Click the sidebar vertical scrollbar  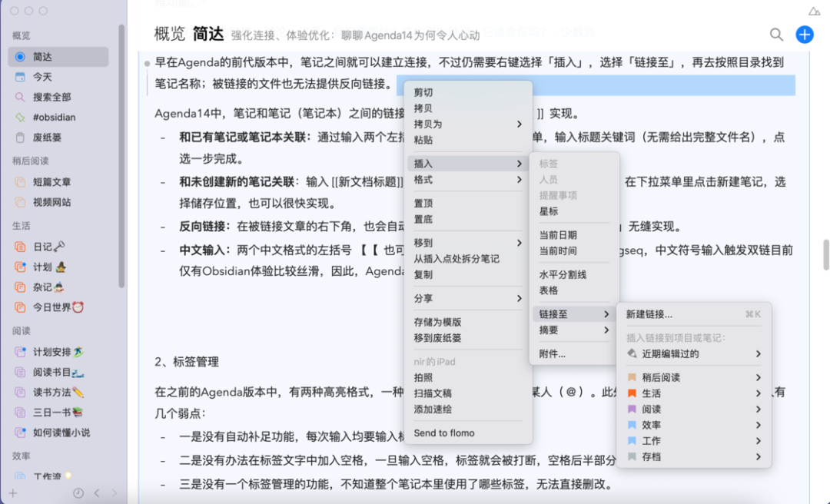[121, 156]
